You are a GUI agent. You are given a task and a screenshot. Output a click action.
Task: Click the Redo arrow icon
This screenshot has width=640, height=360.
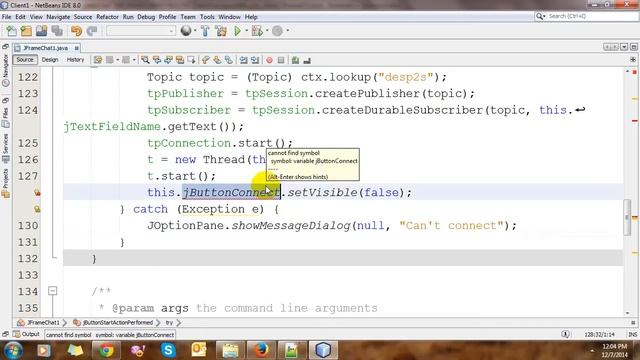[92, 31]
